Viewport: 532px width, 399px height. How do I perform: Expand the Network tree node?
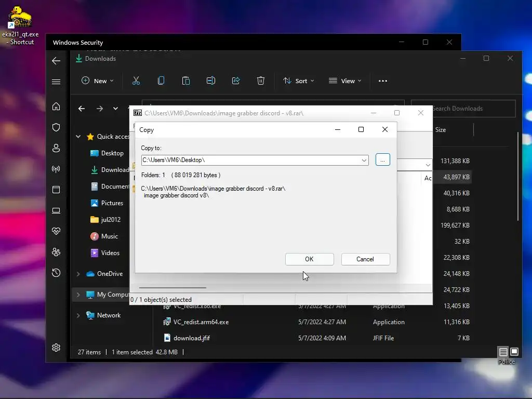coord(78,315)
